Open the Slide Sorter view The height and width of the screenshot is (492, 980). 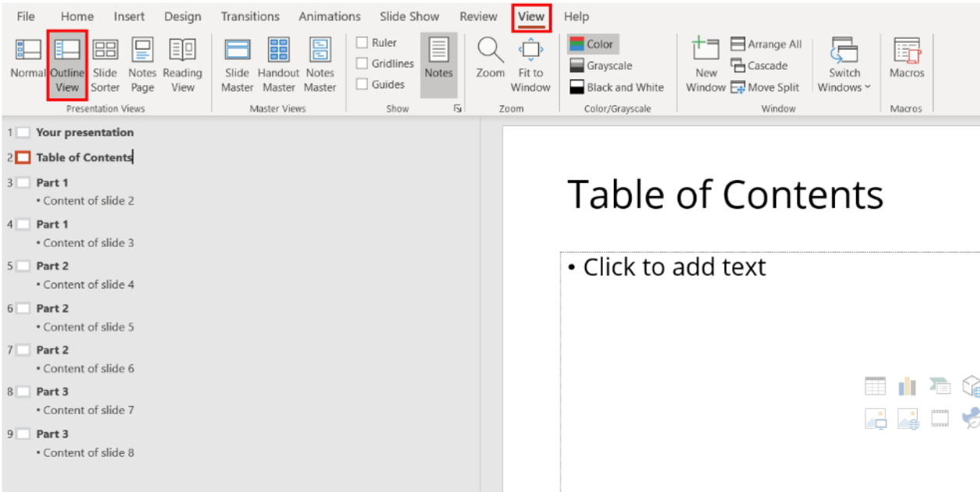click(x=105, y=62)
